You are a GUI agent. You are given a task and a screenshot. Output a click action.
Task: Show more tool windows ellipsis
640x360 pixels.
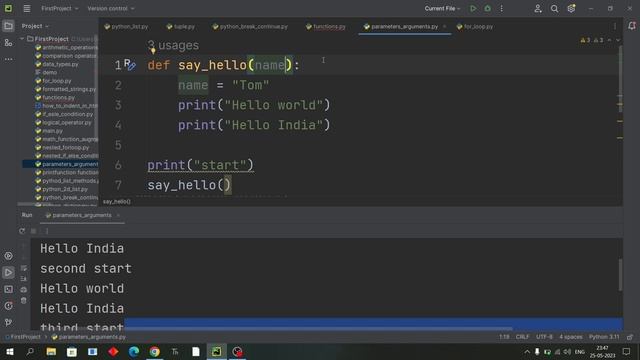pyautogui.click(x=8, y=59)
